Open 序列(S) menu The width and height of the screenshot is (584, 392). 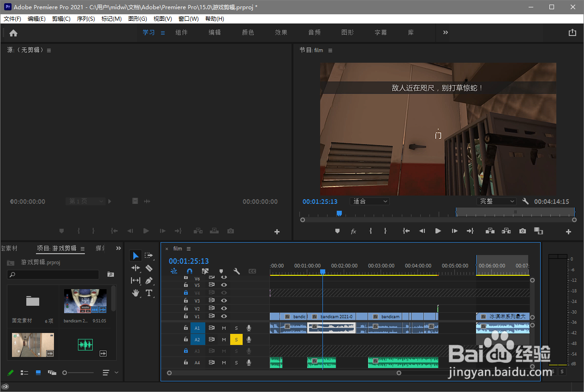[86, 19]
